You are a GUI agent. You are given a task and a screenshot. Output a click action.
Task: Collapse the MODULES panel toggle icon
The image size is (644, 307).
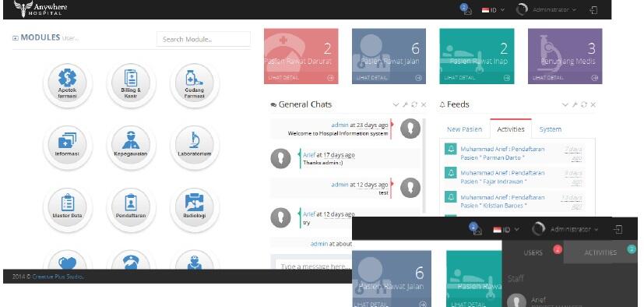(16, 38)
